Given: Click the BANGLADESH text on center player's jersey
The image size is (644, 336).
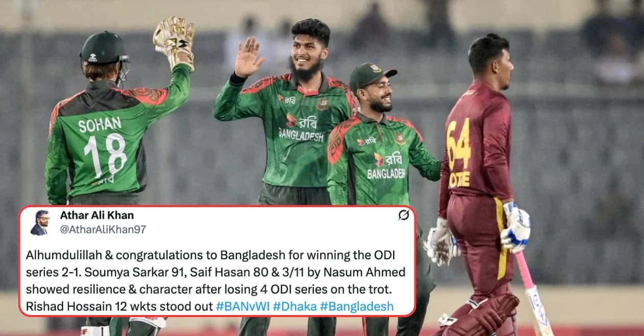Looking at the screenshot, I should (301, 135).
